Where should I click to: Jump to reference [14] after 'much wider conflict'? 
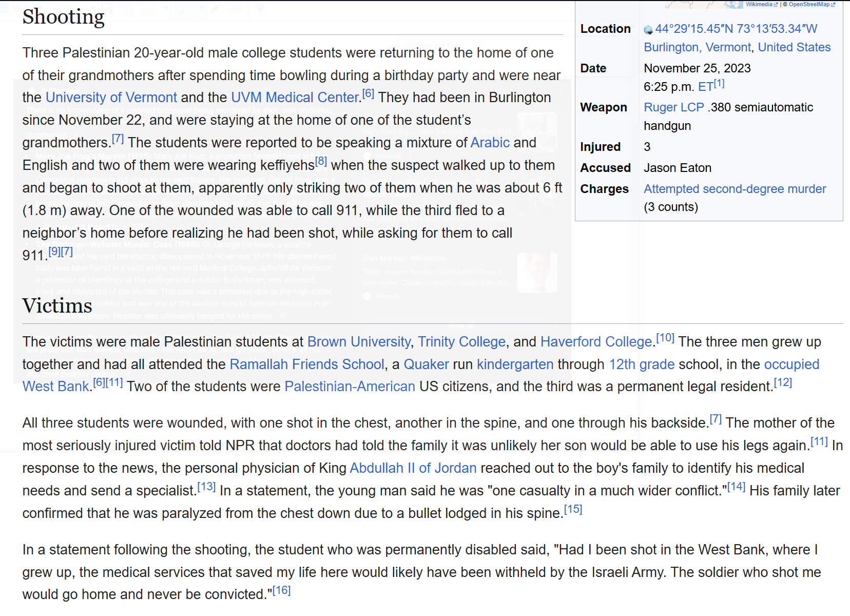point(737,487)
